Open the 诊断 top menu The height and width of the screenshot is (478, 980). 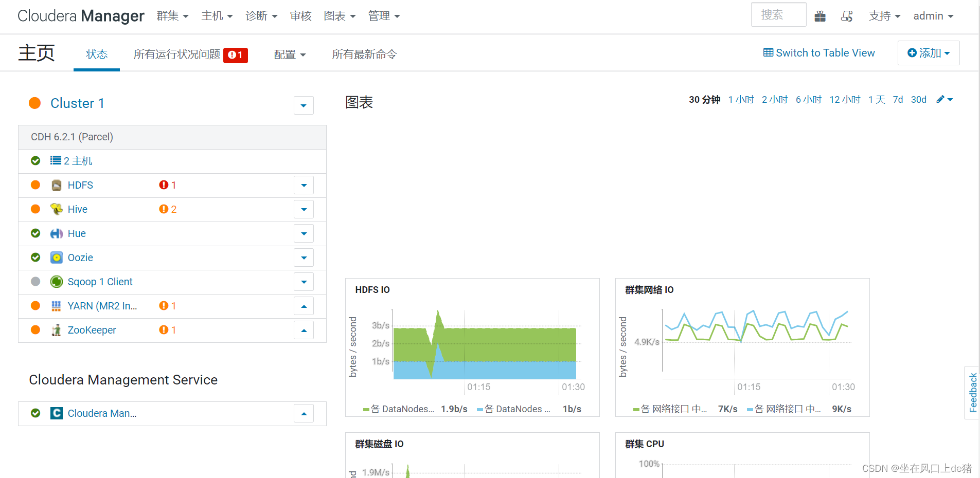[261, 16]
